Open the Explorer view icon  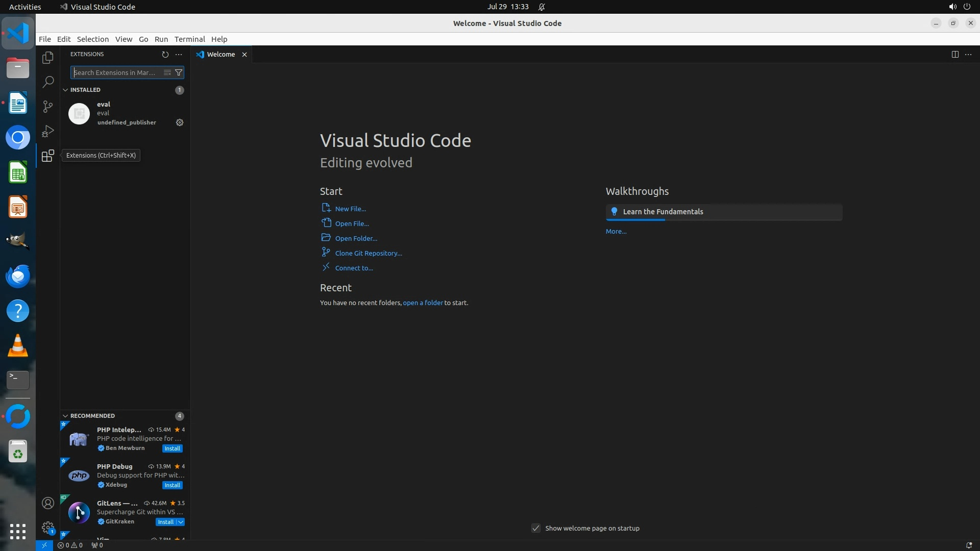pyautogui.click(x=47, y=58)
